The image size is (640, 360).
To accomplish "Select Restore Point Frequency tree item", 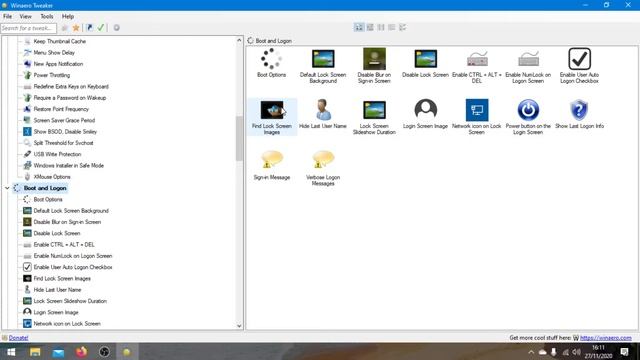I will click(61, 109).
